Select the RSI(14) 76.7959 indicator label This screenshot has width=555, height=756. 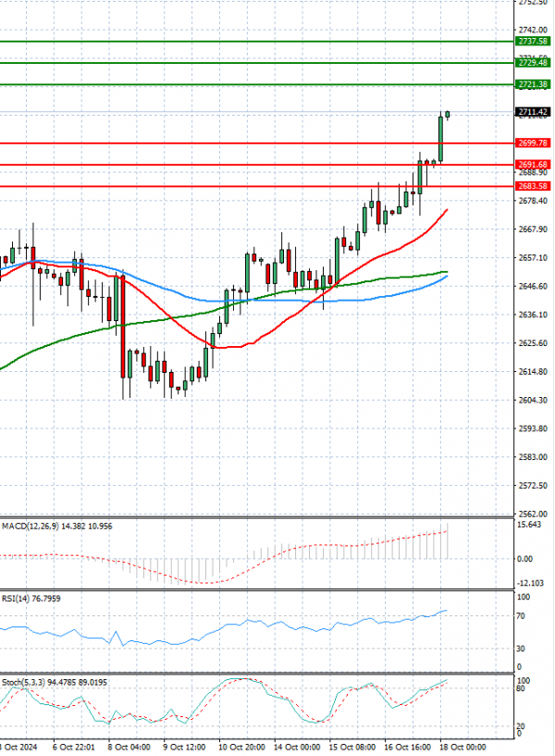click(31, 599)
